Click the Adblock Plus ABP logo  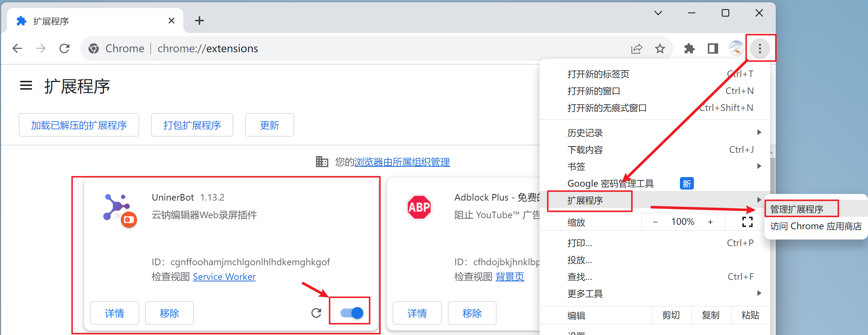pos(419,207)
